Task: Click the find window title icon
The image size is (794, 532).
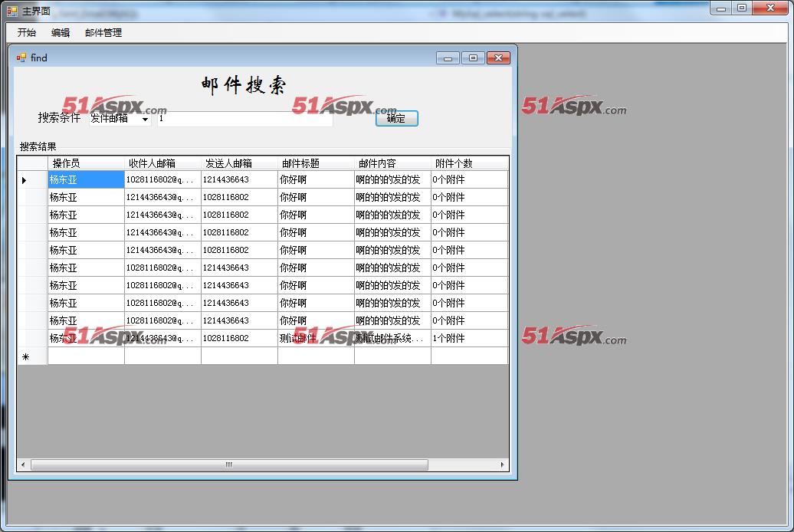Action: [21, 57]
